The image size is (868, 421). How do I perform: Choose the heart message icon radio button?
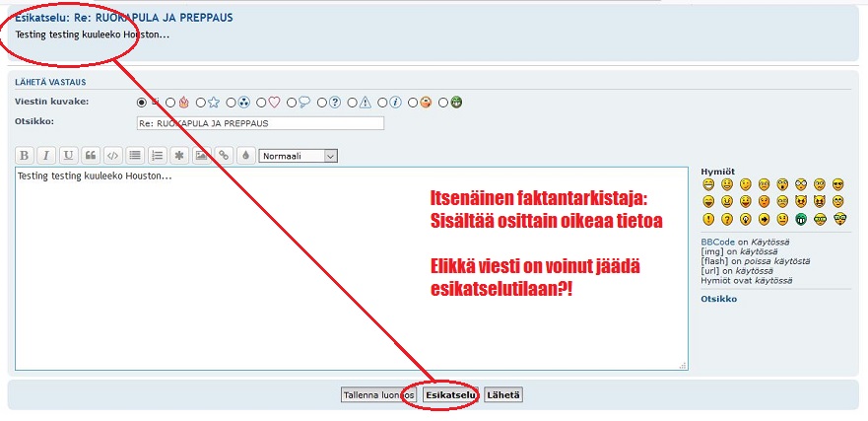262,102
